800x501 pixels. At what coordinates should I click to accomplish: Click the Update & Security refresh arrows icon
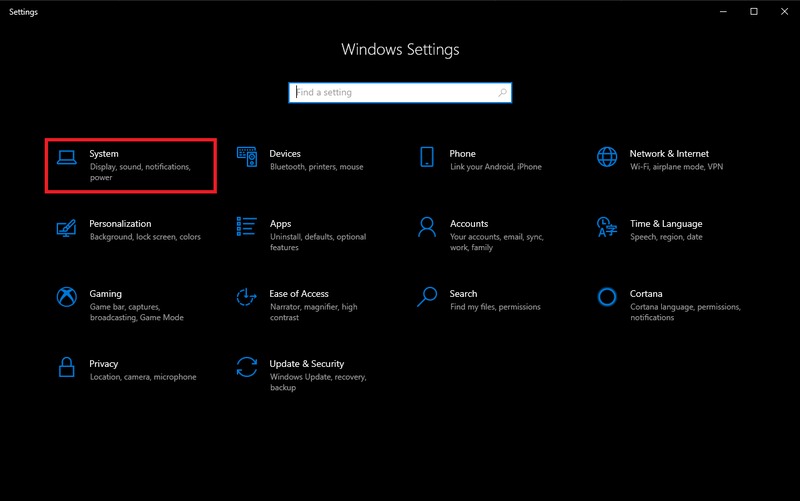[x=247, y=366]
